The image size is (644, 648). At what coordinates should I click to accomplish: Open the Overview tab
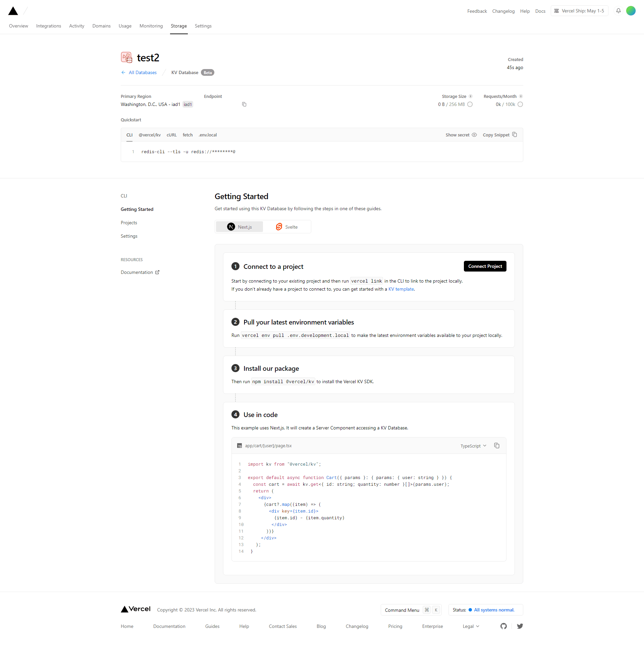(x=18, y=26)
